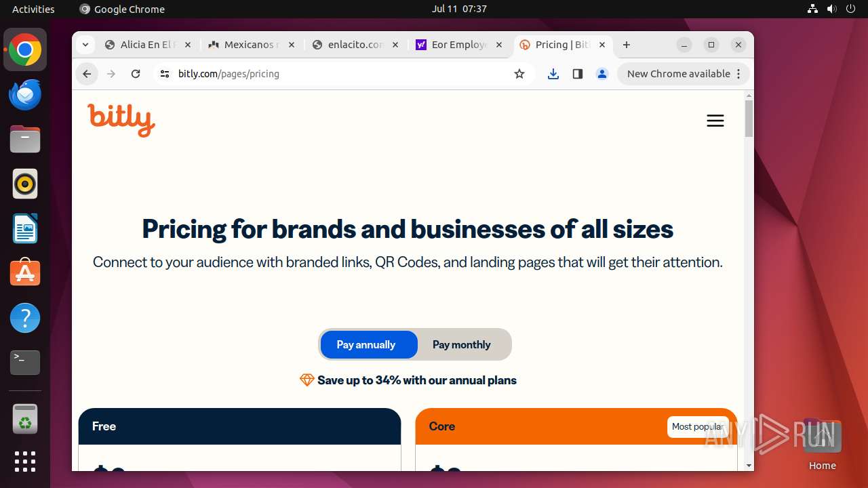Reload the Bitly pricing page
Screen dimensions: 868x488
pyautogui.click(x=136, y=74)
